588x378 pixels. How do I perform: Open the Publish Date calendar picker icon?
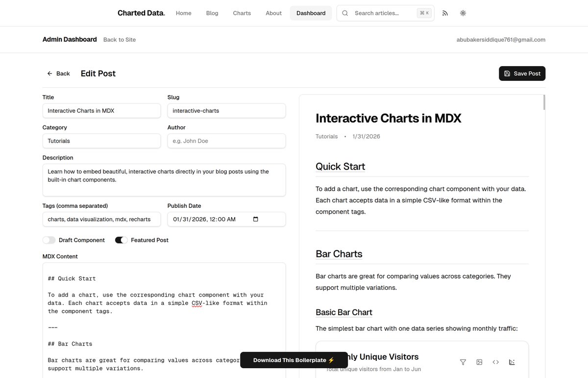(x=255, y=219)
